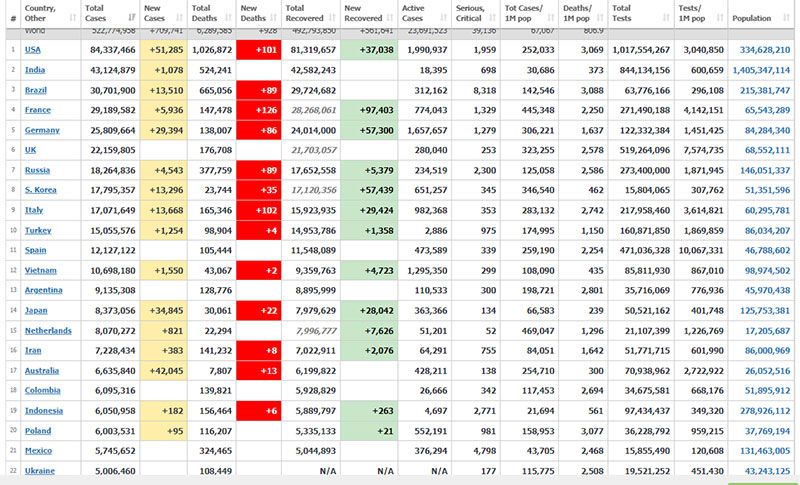Open Brazil population link 215,381,747
The height and width of the screenshot is (485, 800).
[765, 90]
